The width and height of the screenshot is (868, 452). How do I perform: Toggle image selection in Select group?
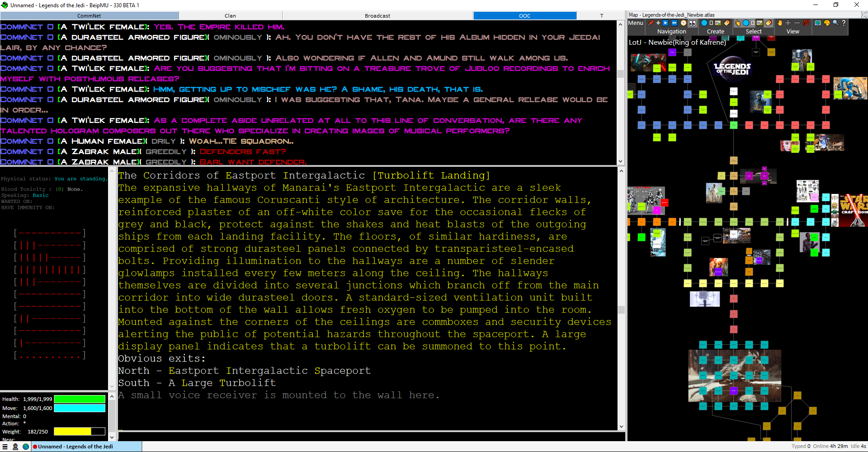coord(759,23)
